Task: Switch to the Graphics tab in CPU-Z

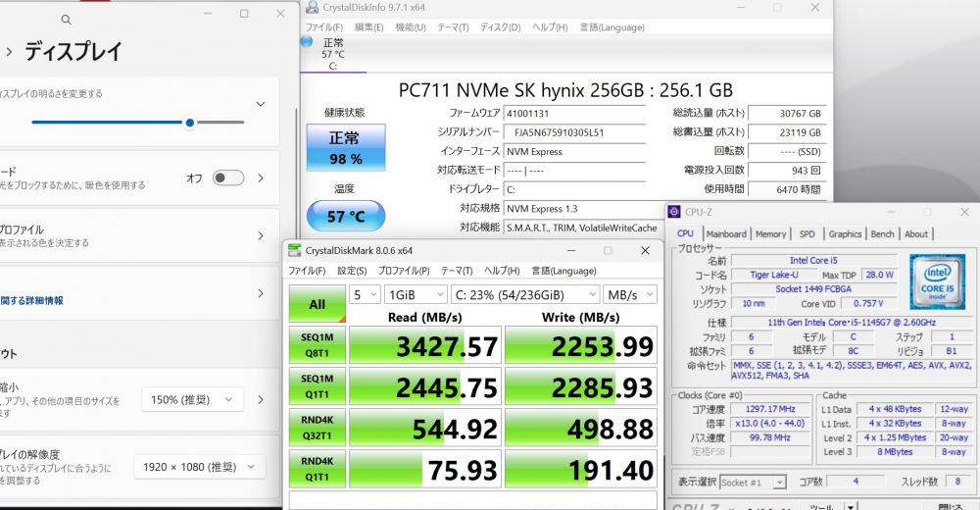Action: (x=845, y=234)
